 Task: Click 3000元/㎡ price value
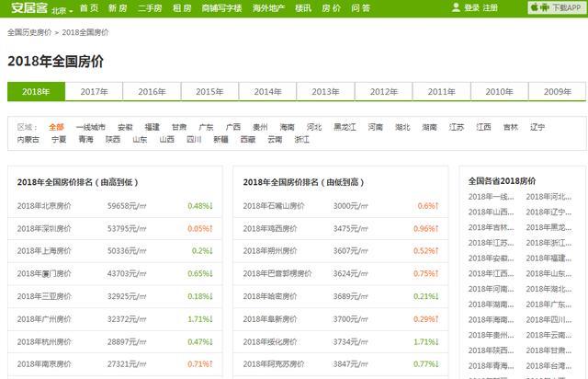pyautogui.click(x=351, y=206)
